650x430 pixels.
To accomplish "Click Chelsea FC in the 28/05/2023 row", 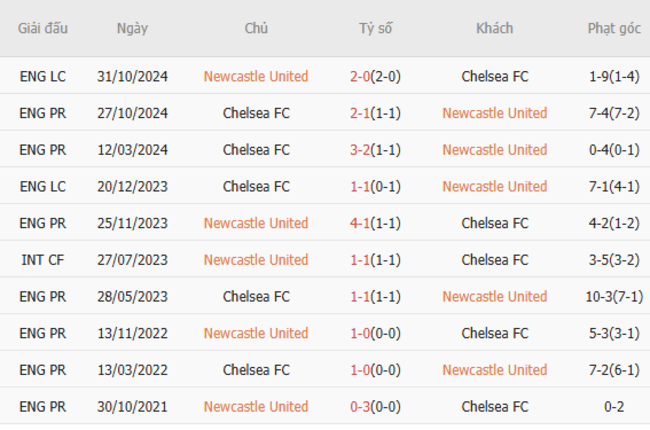I will [x=256, y=296].
